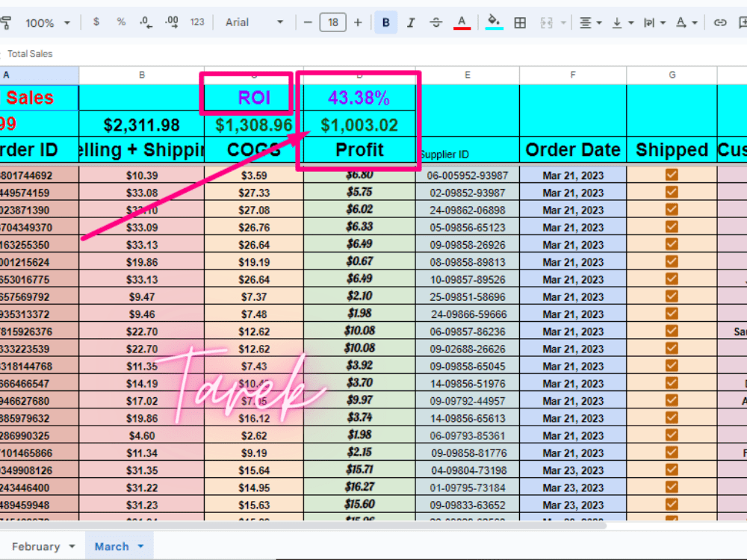747x560 pixels.
Task: Increase decimal places icon
Action: [172, 22]
